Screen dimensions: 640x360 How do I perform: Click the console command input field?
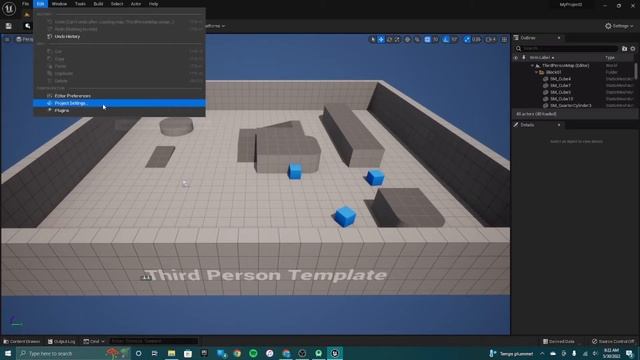tap(153, 341)
